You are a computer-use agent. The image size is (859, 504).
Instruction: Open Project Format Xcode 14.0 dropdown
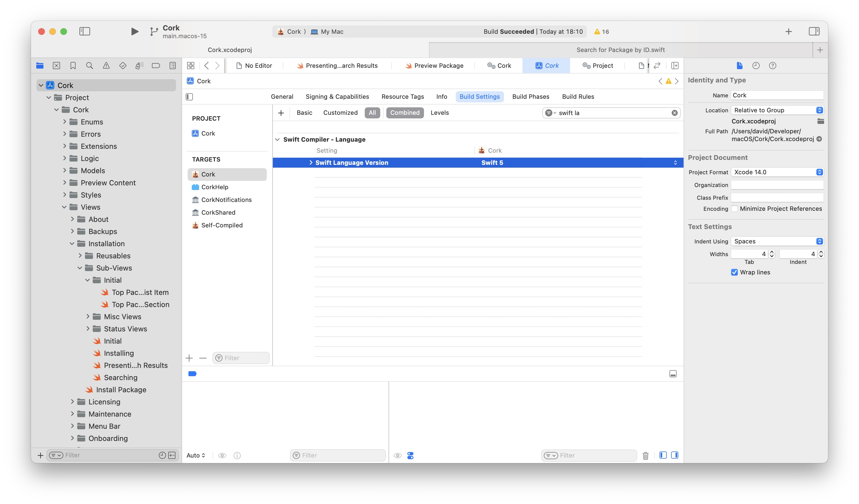[777, 172]
